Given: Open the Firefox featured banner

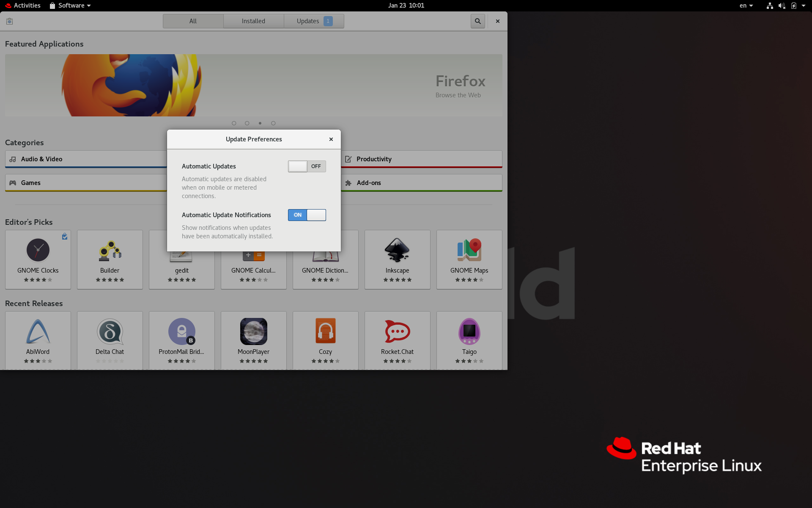Looking at the screenshot, I should click(x=254, y=85).
